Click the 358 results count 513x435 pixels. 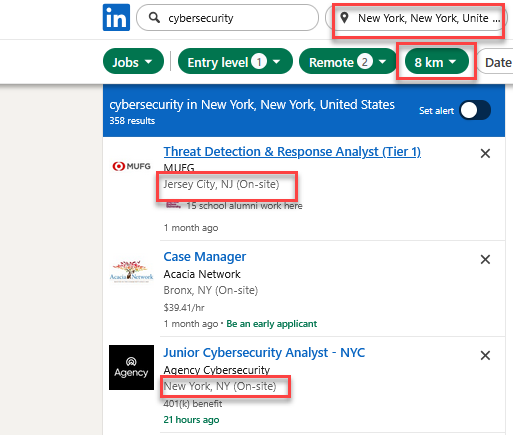132,121
